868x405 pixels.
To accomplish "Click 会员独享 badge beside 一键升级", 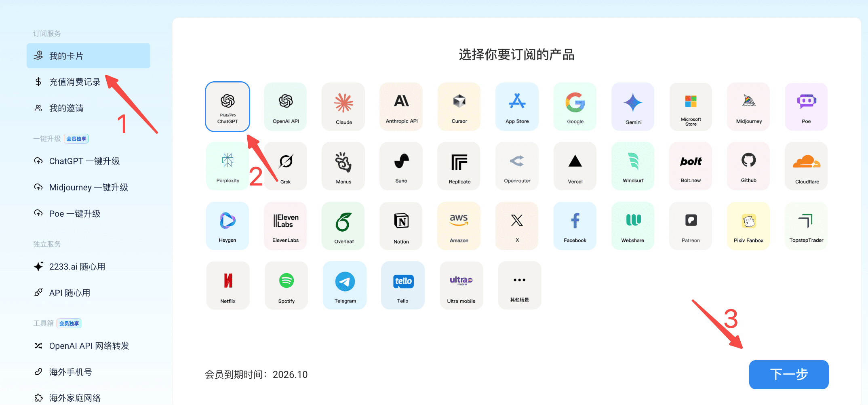I will coord(76,139).
